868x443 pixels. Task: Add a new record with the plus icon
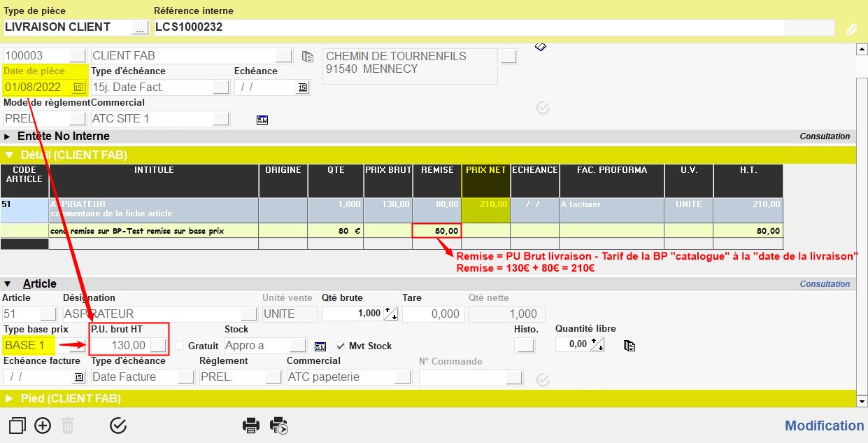click(x=43, y=425)
